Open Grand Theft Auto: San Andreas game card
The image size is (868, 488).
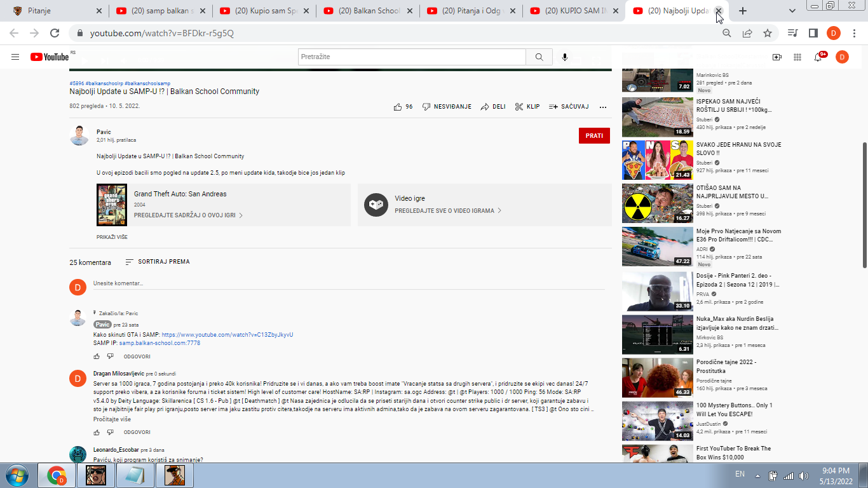(x=223, y=205)
